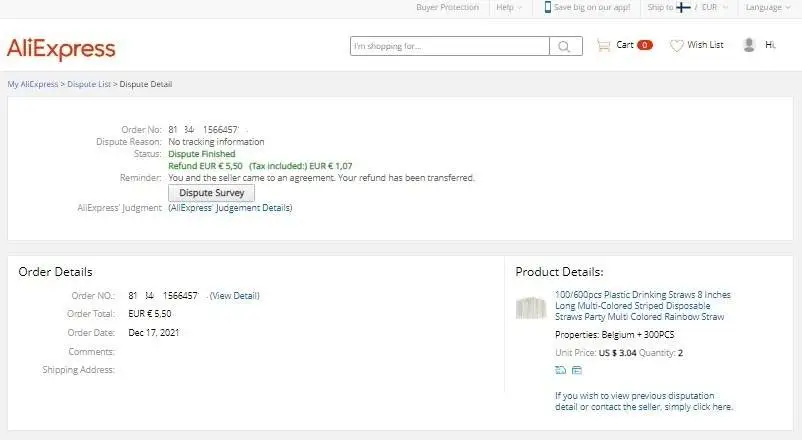The width and height of the screenshot is (802, 440).
Task: Open the shopping cart icon
Action: tap(604, 46)
